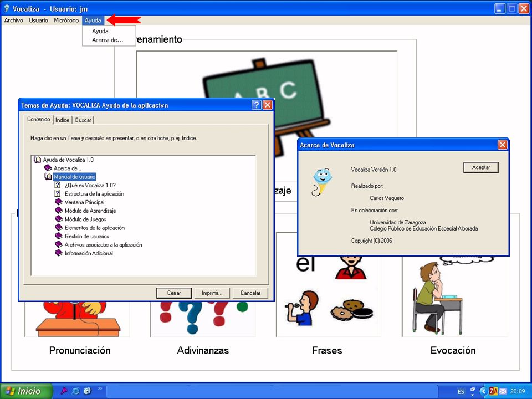Expand the Elementos de la aplicación book icon
Viewport: 532px width, 399px height.
[x=59, y=227]
